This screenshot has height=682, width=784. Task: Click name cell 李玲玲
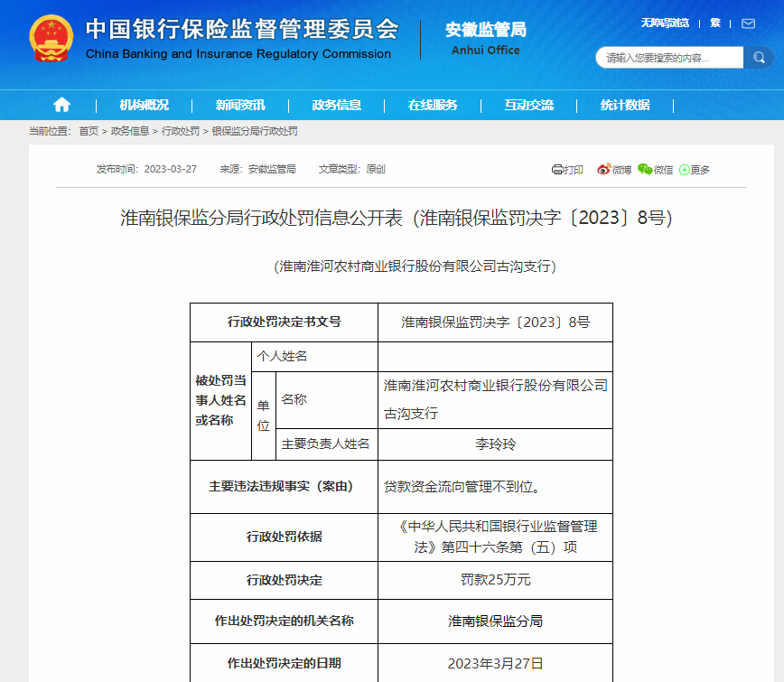(x=496, y=444)
